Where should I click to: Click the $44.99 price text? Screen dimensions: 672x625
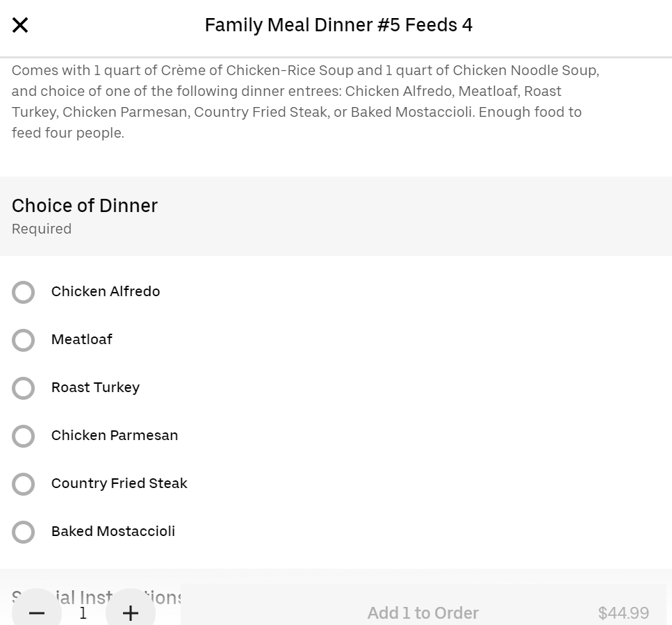623,613
